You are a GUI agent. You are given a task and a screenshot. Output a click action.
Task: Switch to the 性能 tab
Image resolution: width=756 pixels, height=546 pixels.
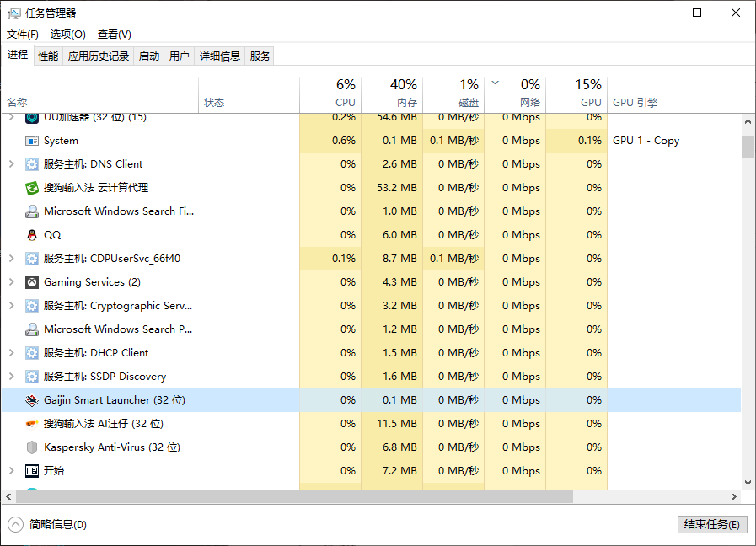click(48, 56)
